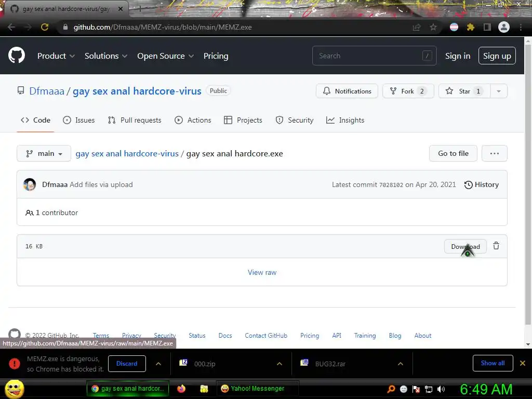Share this page using the share icon
Viewport: 532px width, 399px height.
[417, 27]
